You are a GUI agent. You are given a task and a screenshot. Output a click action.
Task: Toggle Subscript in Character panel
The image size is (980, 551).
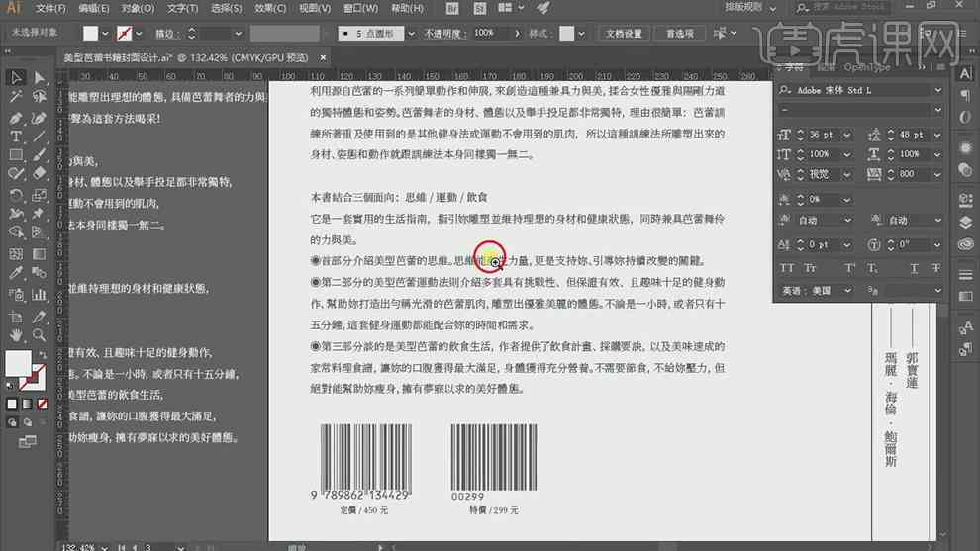coord(872,268)
